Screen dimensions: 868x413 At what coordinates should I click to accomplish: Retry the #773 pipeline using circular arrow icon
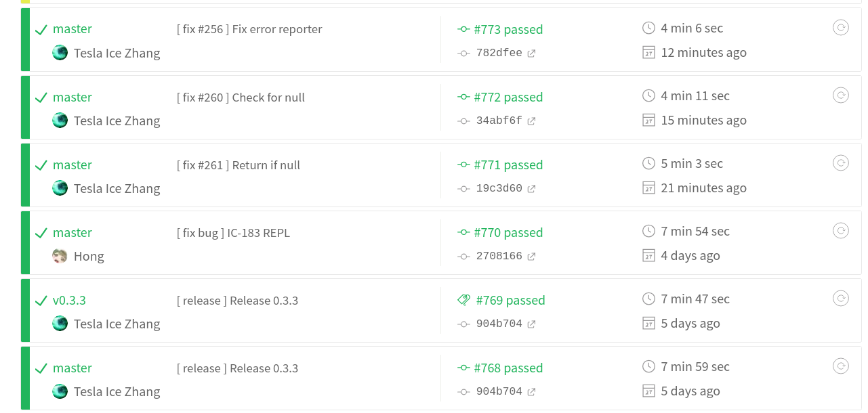coord(841,28)
